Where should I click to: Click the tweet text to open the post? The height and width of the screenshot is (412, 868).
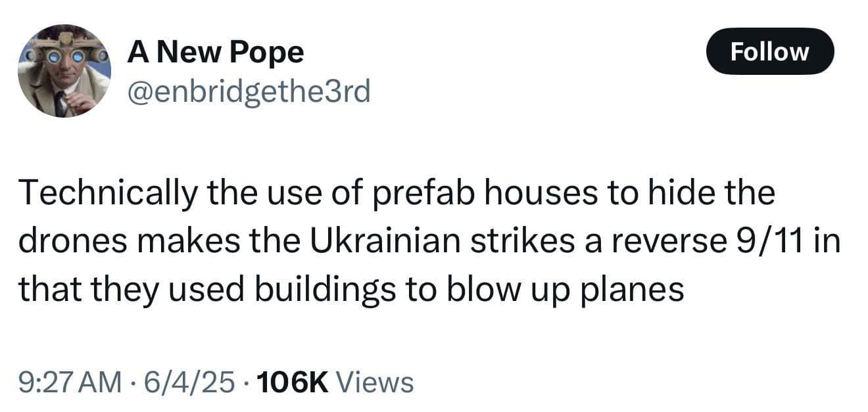click(427, 239)
